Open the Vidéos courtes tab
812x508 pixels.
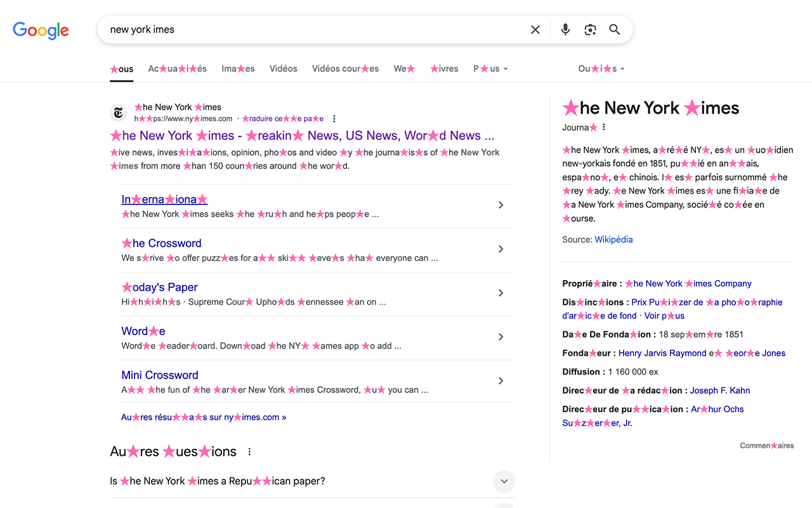(345, 69)
